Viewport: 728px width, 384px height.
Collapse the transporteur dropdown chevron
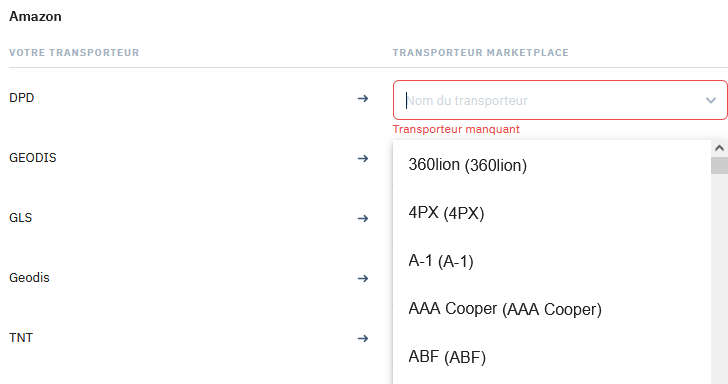[x=710, y=100]
